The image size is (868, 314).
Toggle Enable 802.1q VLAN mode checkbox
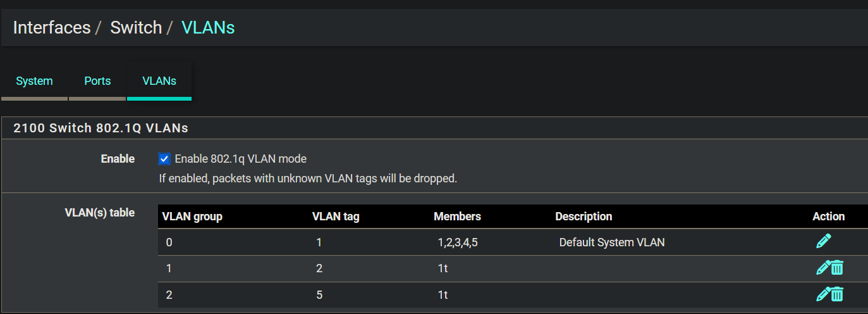click(164, 159)
